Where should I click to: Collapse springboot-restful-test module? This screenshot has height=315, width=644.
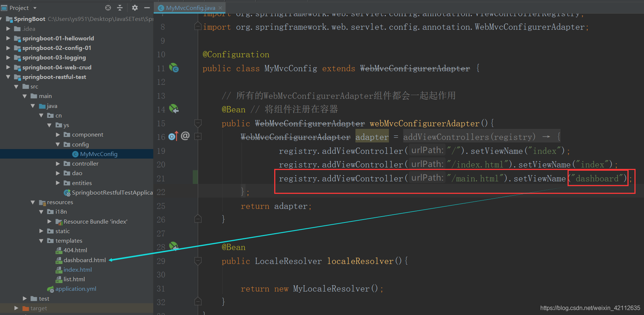point(8,77)
